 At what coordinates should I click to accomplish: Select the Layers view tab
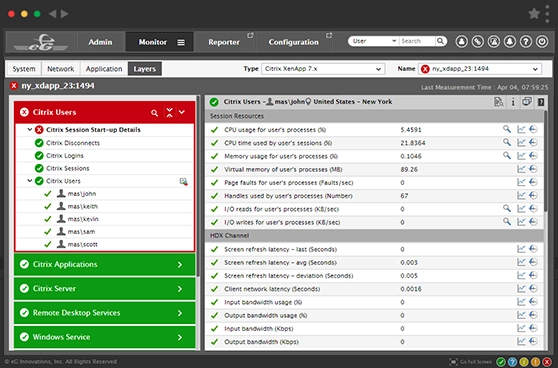144,69
